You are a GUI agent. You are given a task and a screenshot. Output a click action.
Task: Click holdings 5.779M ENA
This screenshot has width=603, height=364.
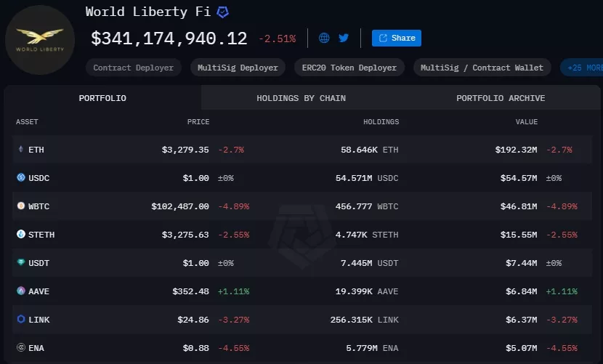pyautogui.click(x=372, y=348)
